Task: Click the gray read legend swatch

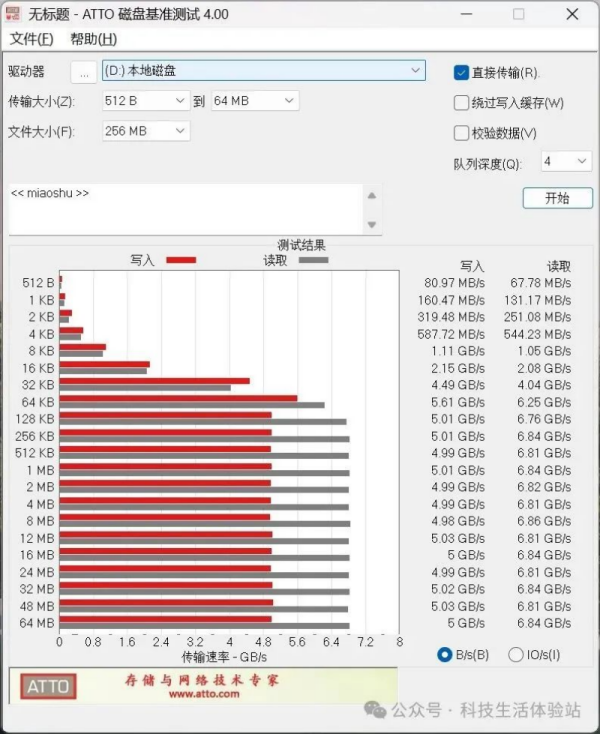Action: (x=313, y=260)
